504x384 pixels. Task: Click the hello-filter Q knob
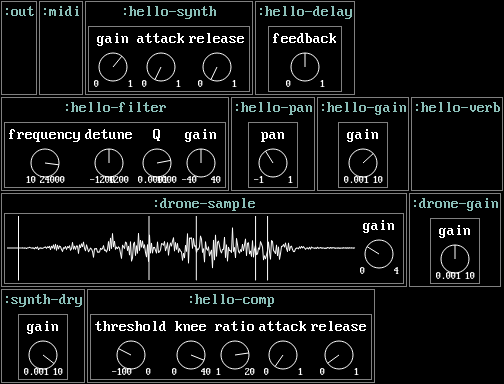[157, 163]
